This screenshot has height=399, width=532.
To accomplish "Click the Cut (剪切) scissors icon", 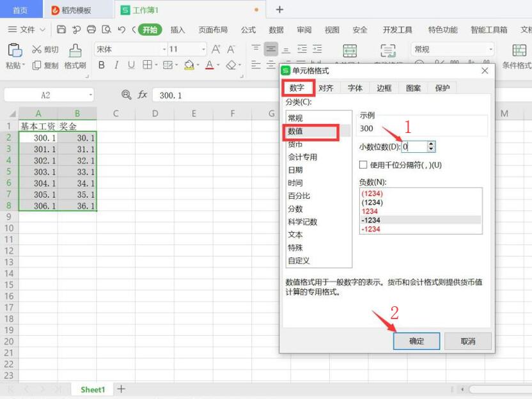I will tap(37, 49).
